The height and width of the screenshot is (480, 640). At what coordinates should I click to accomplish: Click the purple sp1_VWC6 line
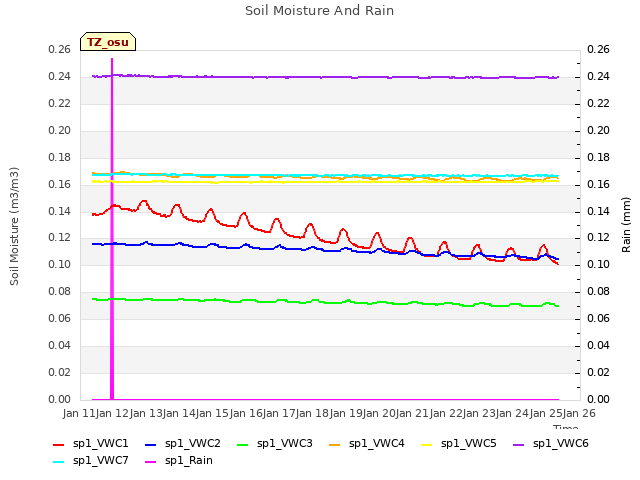click(325, 77)
